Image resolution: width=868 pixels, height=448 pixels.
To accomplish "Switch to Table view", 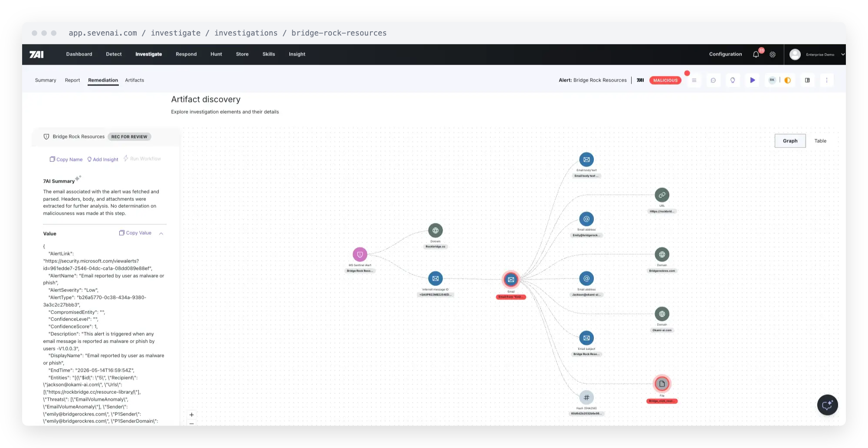I will 820,141.
